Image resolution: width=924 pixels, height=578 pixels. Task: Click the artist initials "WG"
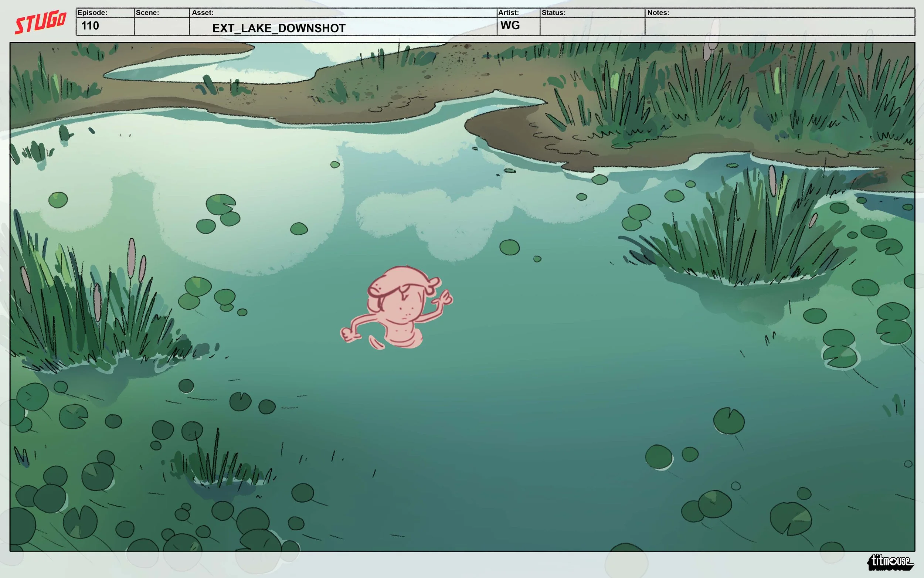(x=510, y=25)
